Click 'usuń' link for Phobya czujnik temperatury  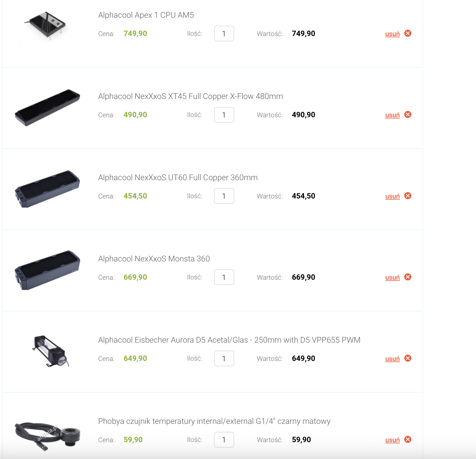coord(392,440)
